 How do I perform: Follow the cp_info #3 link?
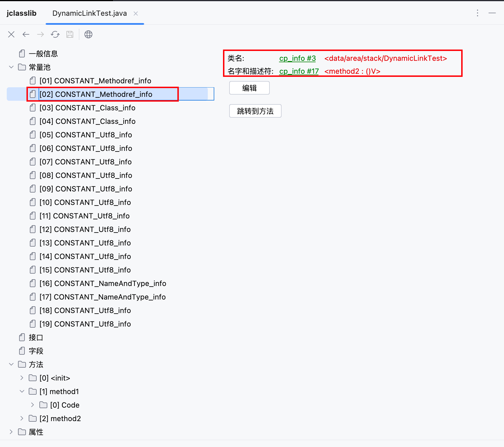(298, 58)
